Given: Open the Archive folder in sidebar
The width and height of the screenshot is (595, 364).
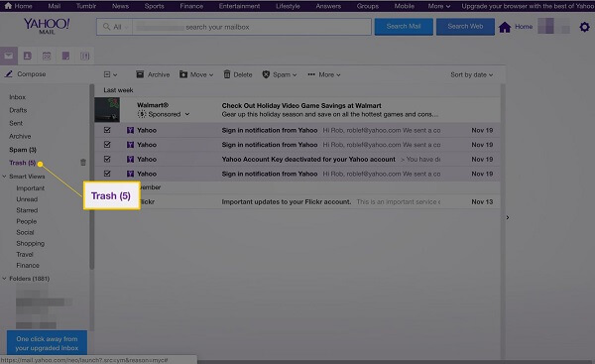Looking at the screenshot, I should coord(20,136).
